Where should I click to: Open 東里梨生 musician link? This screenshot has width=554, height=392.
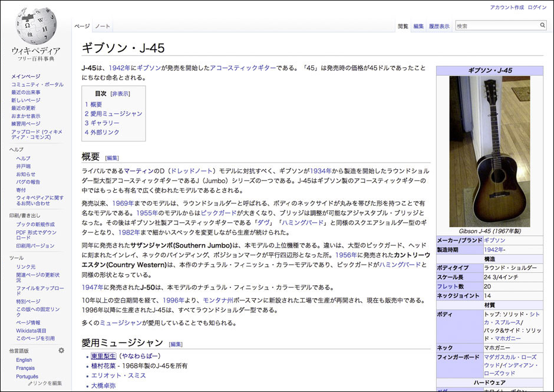coord(104,356)
